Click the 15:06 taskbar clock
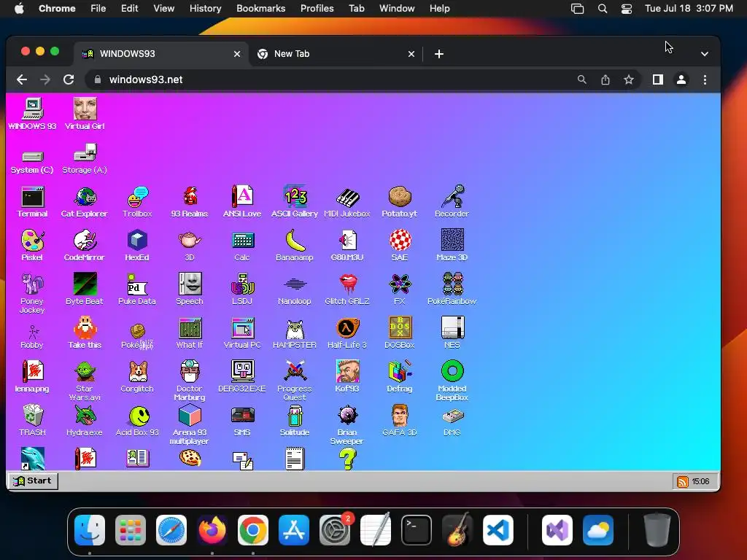This screenshot has width=747, height=560. pos(700,481)
